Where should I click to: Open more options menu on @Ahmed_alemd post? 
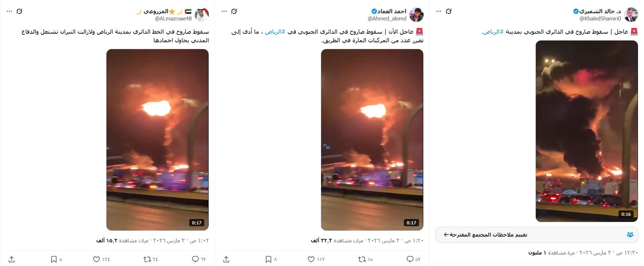pyautogui.click(x=224, y=11)
